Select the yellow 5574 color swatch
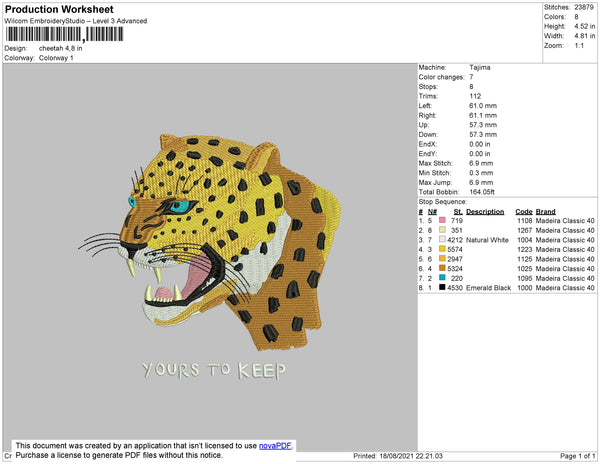Screen dimensions: 600x464 point(442,249)
